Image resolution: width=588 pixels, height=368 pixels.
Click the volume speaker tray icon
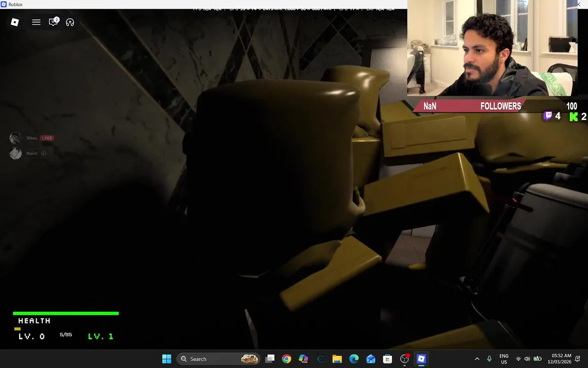click(x=527, y=359)
